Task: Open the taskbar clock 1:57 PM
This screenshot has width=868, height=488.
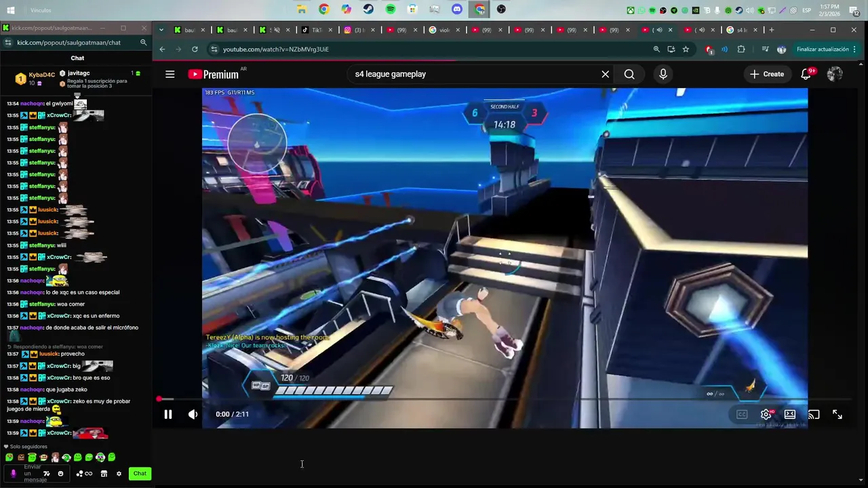Action: point(829,9)
